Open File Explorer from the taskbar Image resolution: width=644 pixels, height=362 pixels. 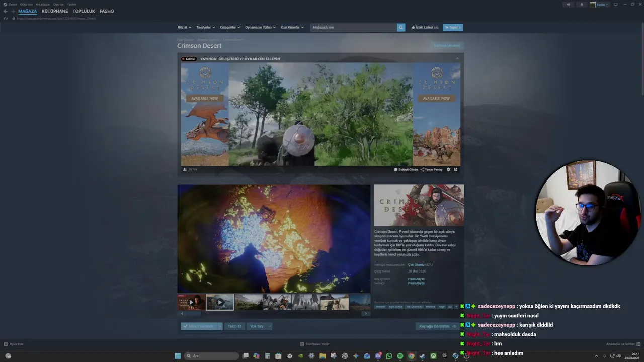323,356
